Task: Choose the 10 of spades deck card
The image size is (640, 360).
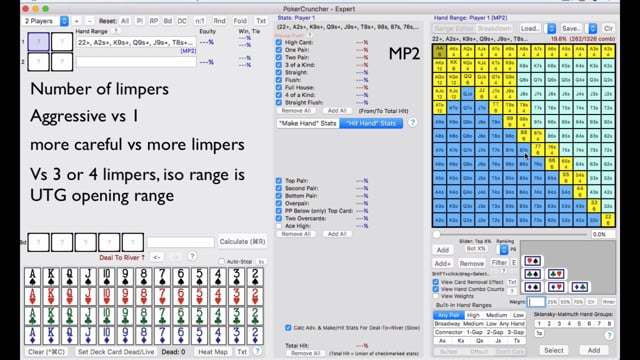Action: 107,277
